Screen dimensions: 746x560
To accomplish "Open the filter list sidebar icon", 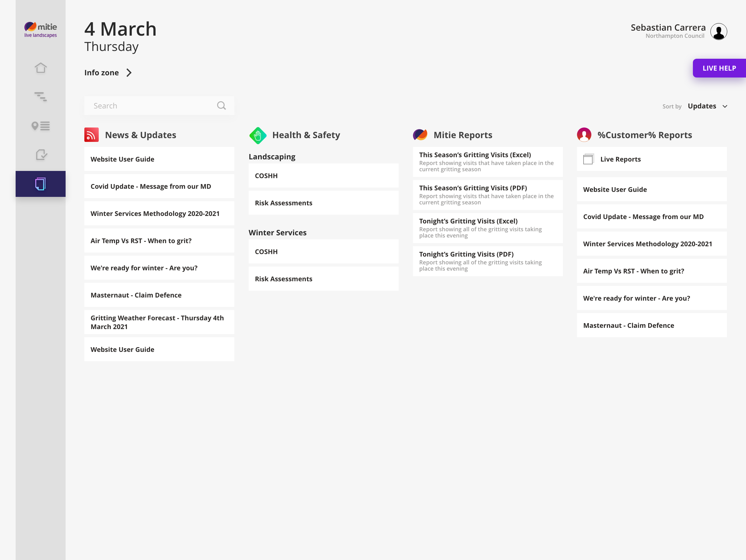I will pyautogui.click(x=41, y=97).
